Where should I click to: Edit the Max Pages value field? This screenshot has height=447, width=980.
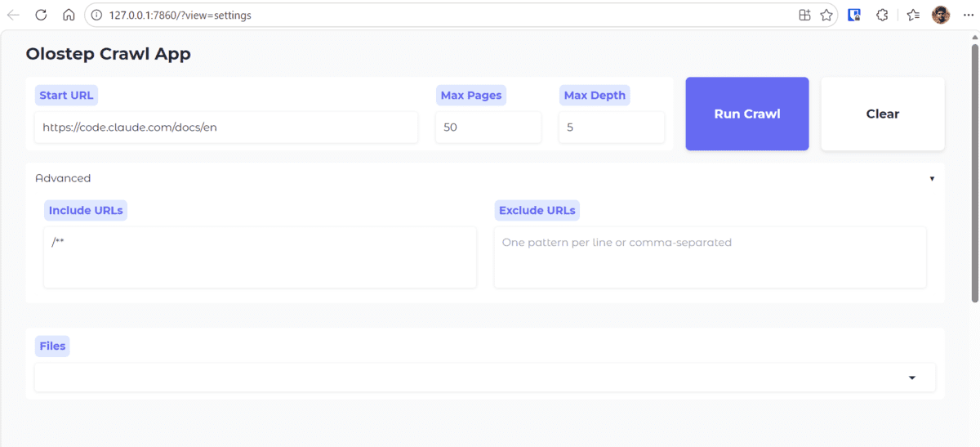488,127
